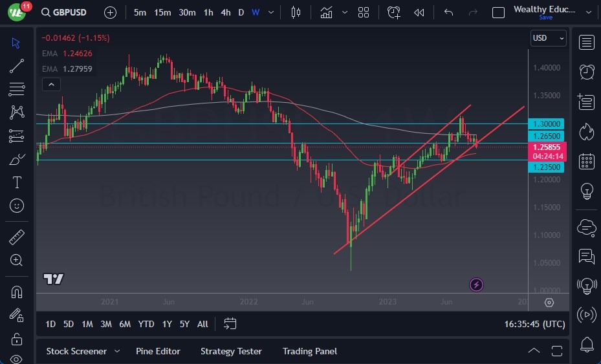Pick the ruler measure tool
This screenshot has width=601, height=364.
tap(17, 237)
